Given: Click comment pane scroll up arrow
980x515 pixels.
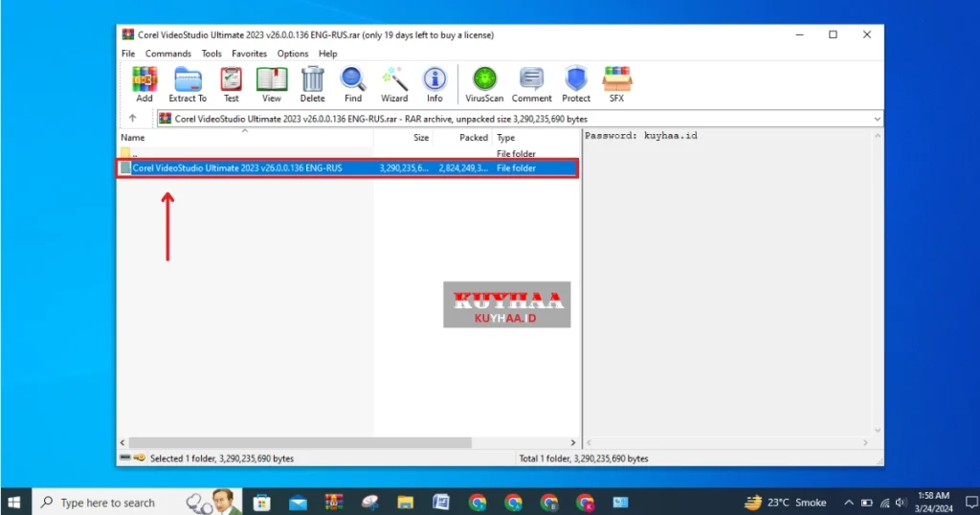Looking at the screenshot, I should click(878, 136).
